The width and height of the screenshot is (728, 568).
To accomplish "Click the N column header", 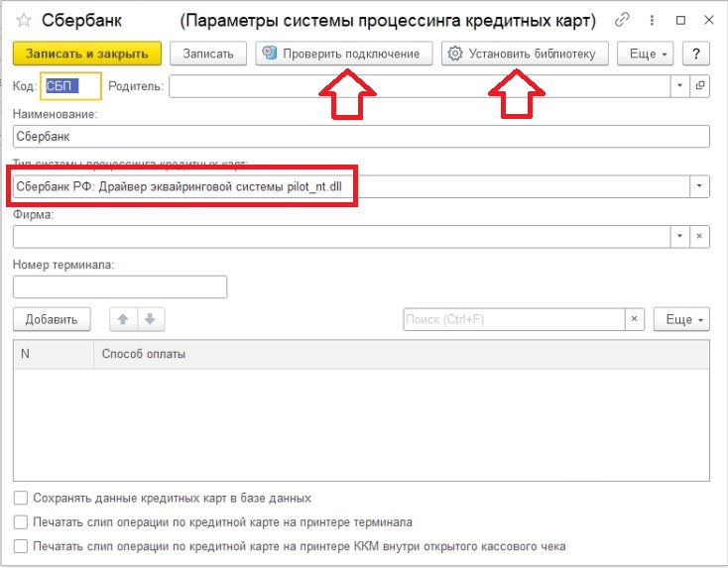I will tap(54, 354).
